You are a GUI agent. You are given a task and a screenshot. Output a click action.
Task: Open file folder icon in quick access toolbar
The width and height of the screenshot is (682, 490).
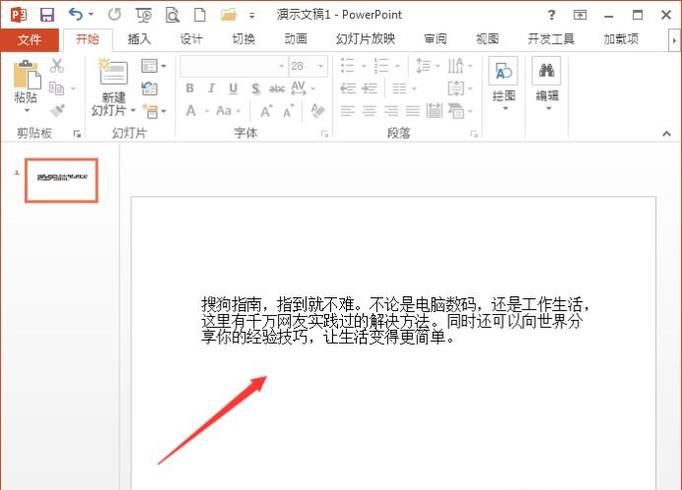pyautogui.click(x=228, y=15)
